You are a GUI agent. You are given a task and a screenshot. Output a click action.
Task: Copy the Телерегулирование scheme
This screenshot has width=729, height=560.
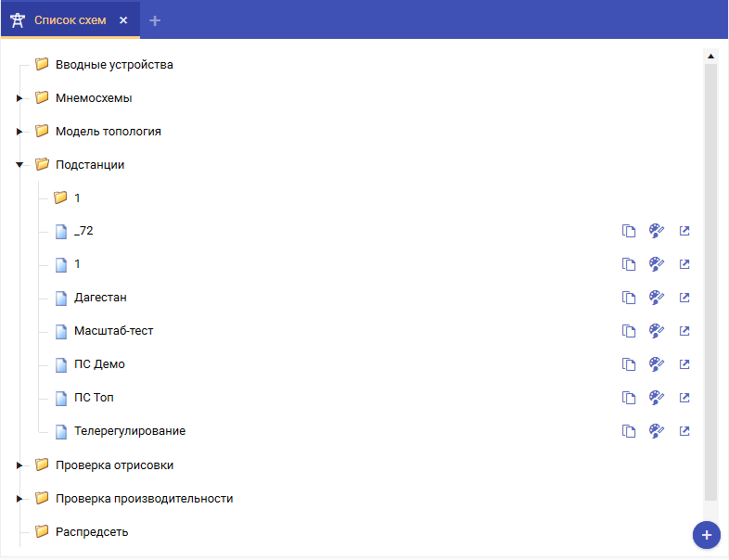coord(629,431)
